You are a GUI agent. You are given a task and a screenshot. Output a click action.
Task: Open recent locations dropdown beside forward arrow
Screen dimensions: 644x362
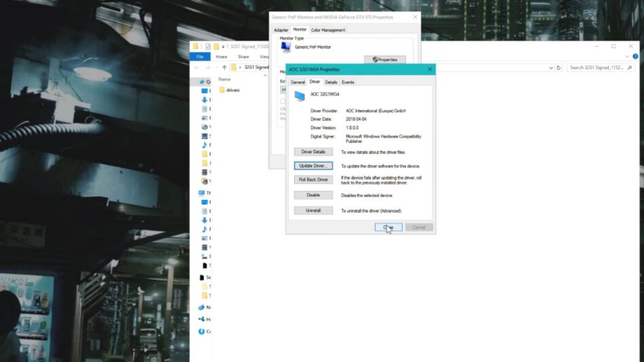216,68
